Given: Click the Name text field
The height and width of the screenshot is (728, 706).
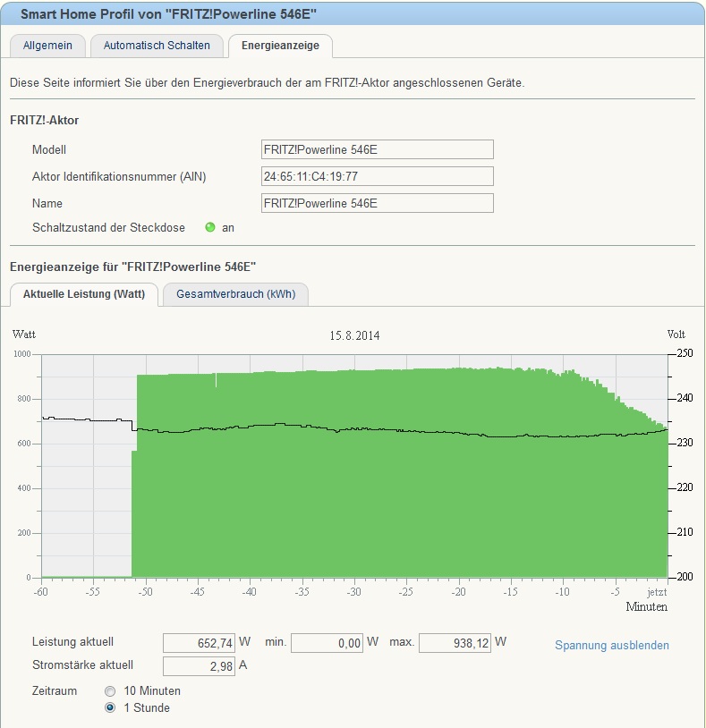Looking at the screenshot, I should point(377,203).
